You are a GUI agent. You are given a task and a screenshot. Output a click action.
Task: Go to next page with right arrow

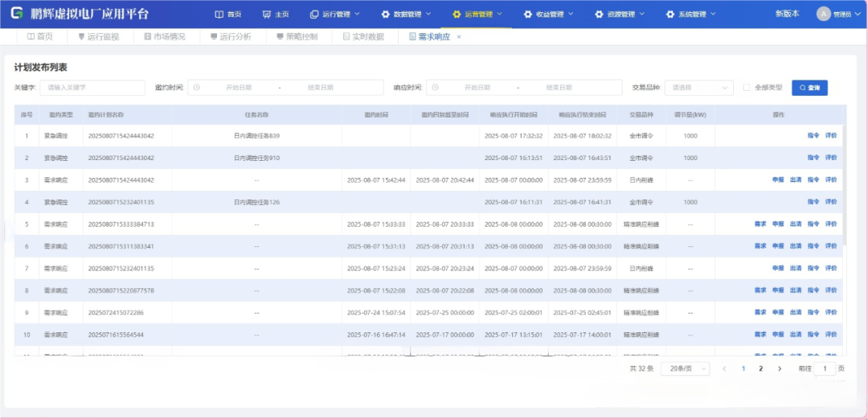779,369
